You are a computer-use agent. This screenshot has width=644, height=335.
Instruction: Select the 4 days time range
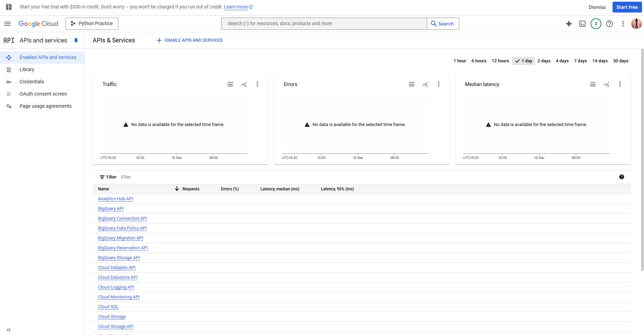coord(562,61)
